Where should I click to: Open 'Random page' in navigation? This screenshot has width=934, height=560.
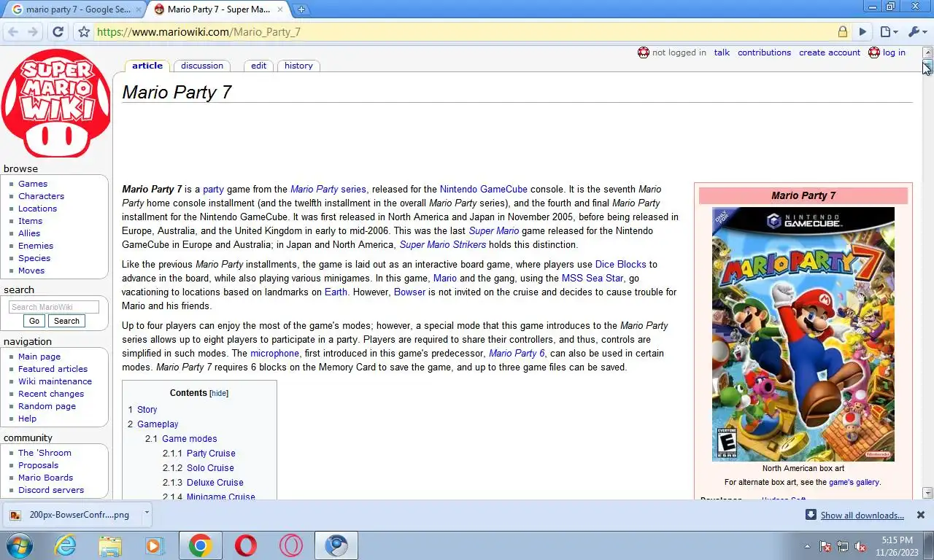[47, 406]
